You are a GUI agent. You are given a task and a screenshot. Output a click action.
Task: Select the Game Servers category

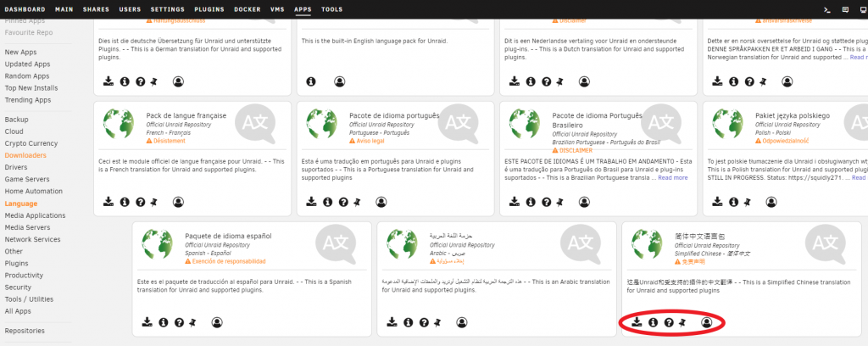[27, 180]
